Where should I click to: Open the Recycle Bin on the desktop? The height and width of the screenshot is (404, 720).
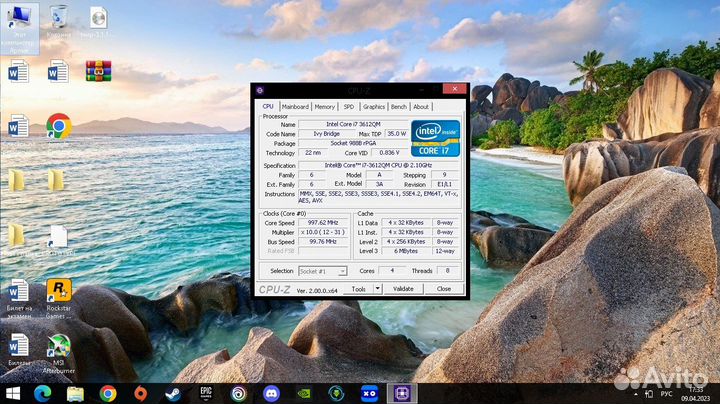(x=58, y=22)
